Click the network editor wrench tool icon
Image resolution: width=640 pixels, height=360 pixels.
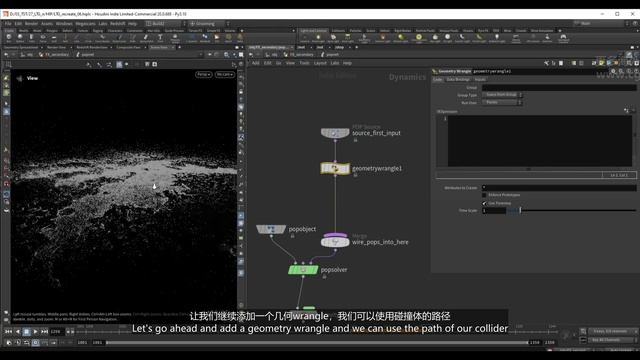point(547,63)
